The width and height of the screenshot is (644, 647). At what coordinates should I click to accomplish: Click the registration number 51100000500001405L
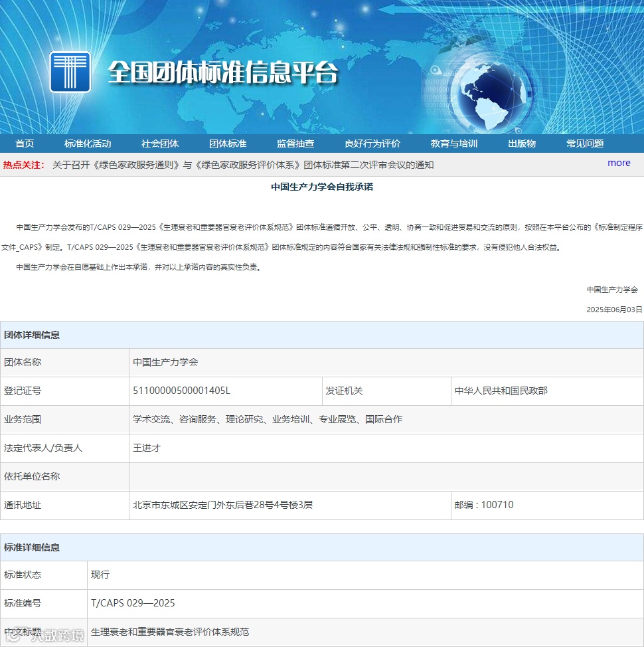tap(181, 391)
